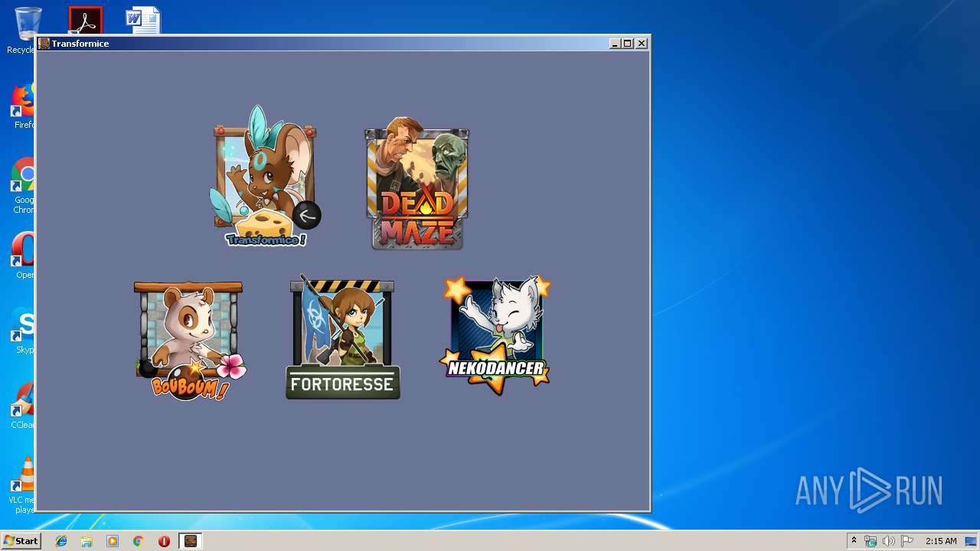This screenshot has height=551, width=980.
Task: Close the Transformice window
Action: tap(642, 44)
